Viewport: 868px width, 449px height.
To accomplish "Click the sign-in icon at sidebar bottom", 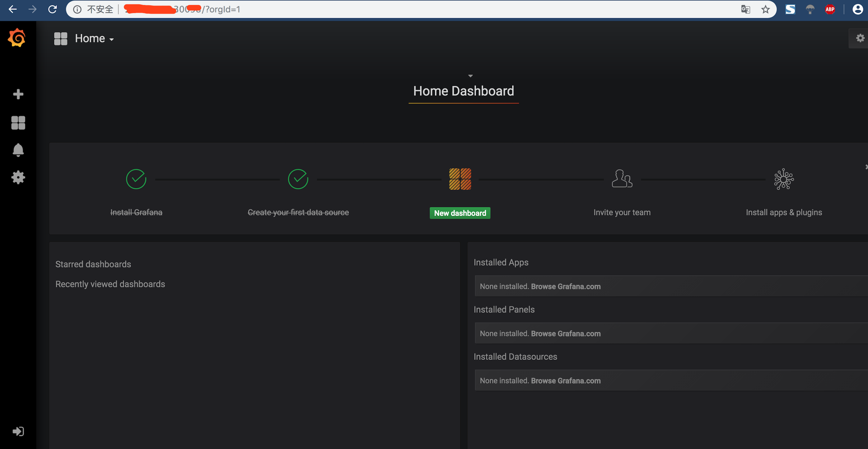I will pyautogui.click(x=18, y=432).
